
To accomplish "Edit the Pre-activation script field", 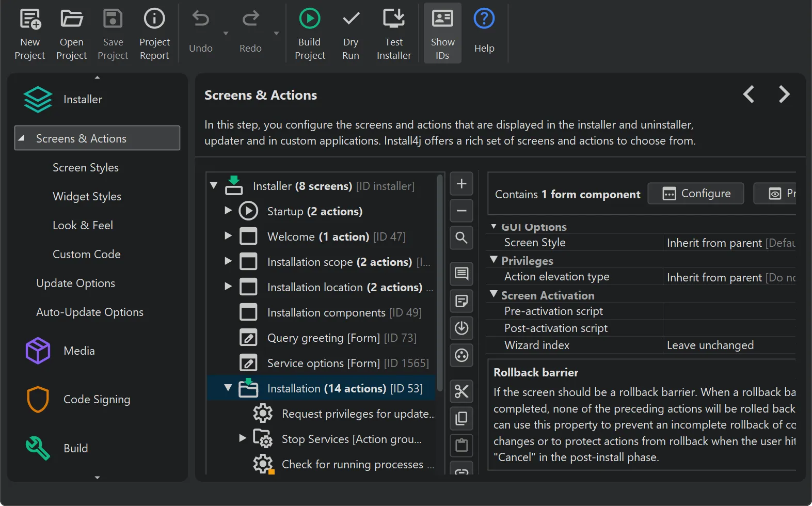I will coord(730,311).
